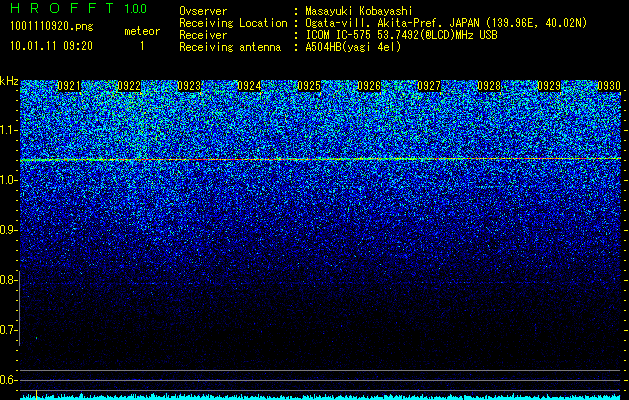Click the grey vertical bar beside 0.8 label
Image resolution: width=629 pixels, height=400 pixels.
tap(20, 308)
